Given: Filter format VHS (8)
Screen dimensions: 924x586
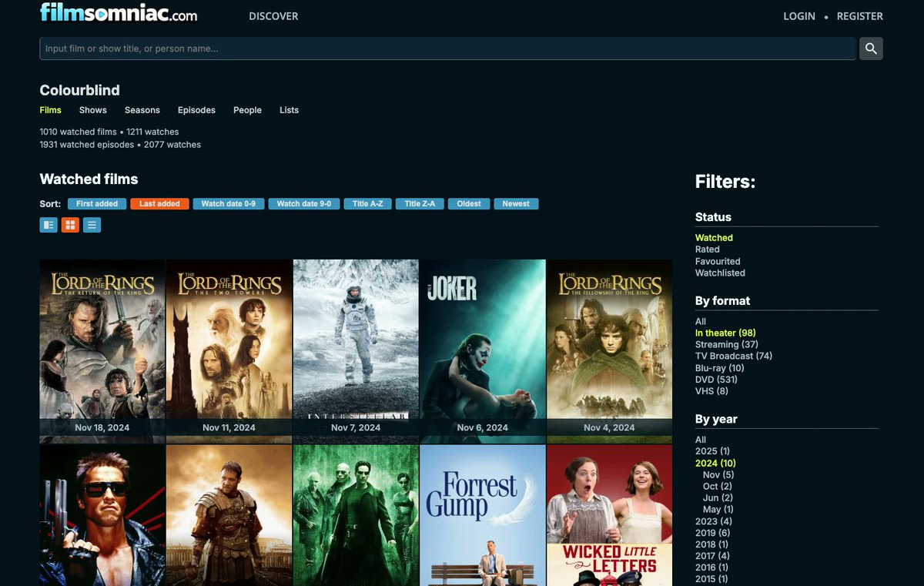Looking at the screenshot, I should pos(711,391).
